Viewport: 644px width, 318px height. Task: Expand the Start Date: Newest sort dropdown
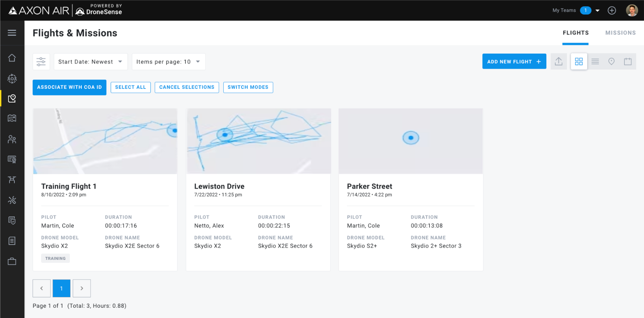(x=91, y=62)
